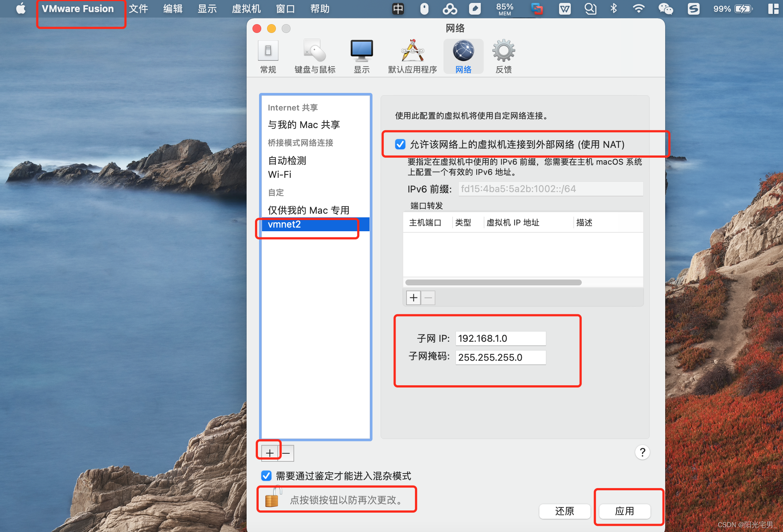
Task: Click the 应用 (Apply) button
Action: [x=625, y=511]
